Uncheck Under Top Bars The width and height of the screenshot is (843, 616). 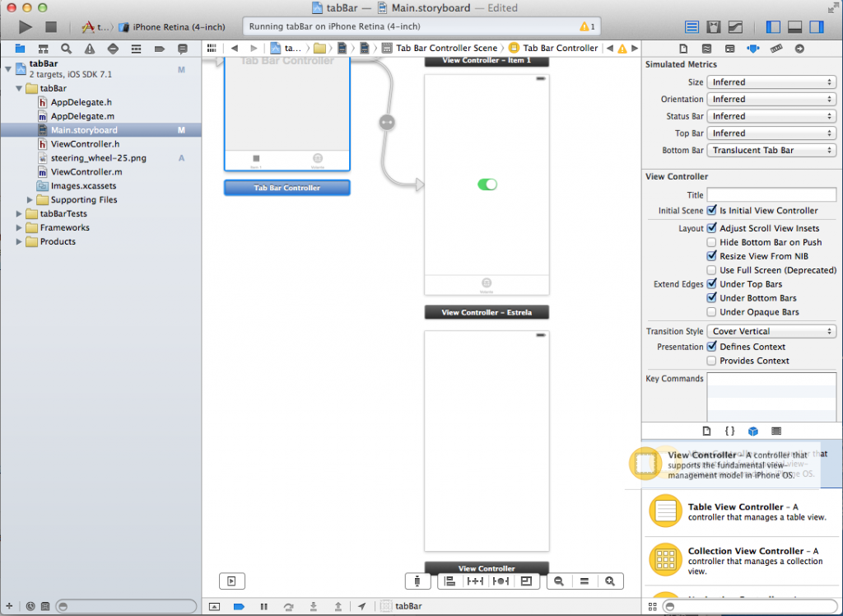711,284
